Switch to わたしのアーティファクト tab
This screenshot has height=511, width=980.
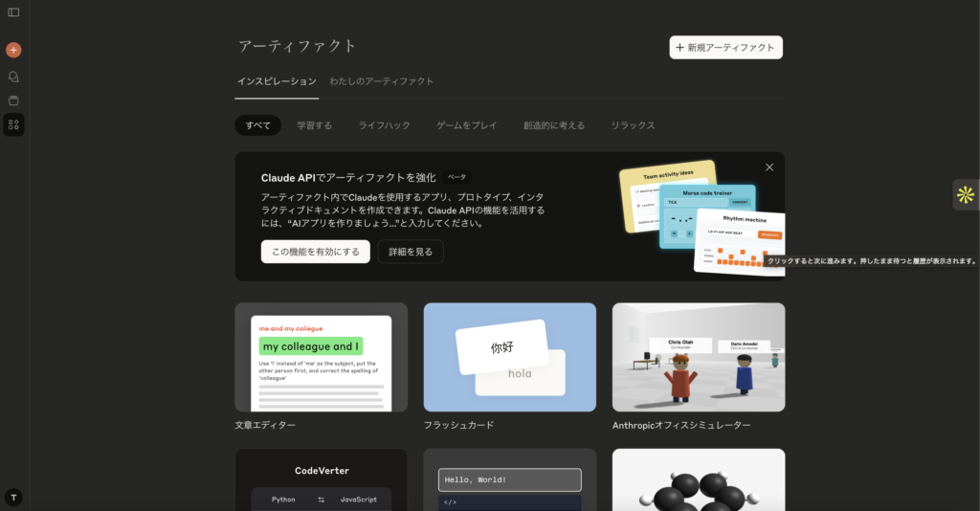click(382, 81)
